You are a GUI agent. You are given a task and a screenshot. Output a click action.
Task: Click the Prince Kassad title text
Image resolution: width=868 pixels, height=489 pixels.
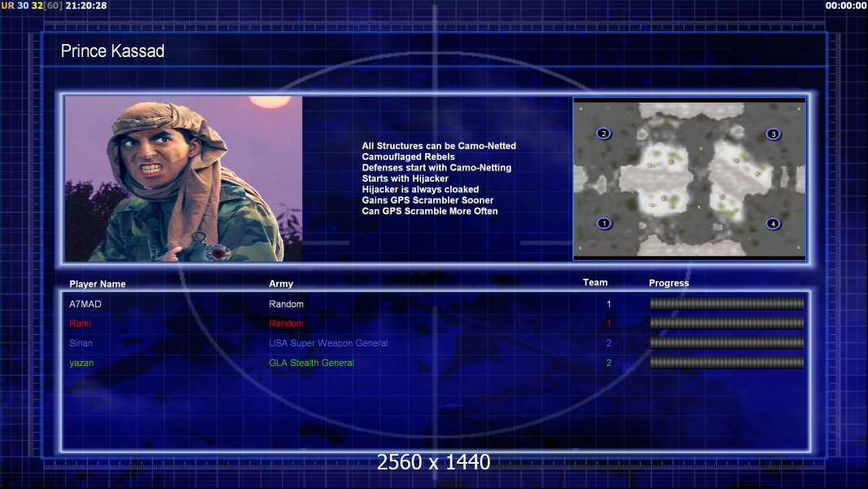tap(112, 51)
